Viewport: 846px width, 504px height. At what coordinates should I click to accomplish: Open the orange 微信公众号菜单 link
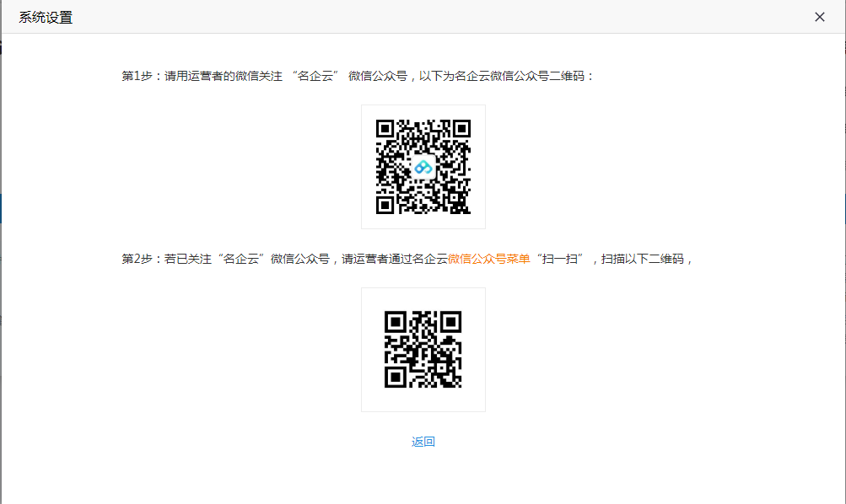coord(488,259)
